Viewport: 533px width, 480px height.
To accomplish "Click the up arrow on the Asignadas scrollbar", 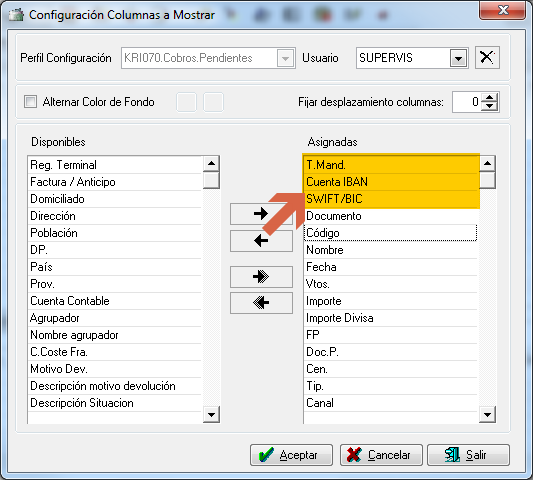I will 487,164.
